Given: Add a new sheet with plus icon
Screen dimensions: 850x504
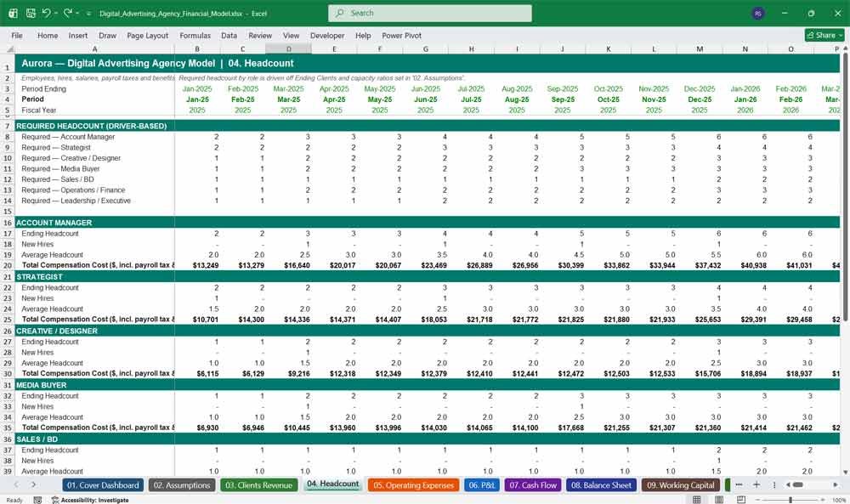Looking at the screenshot, I should pyautogui.click(x=756, y=484).
